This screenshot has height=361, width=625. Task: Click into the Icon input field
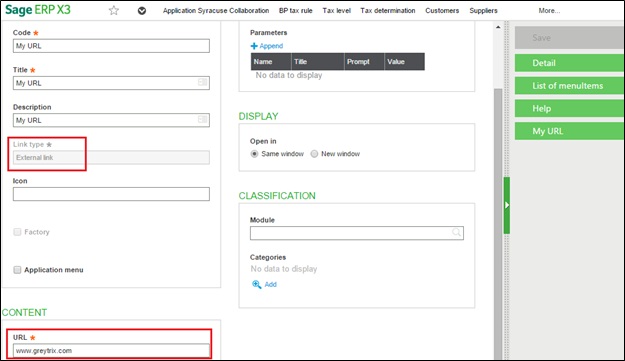pos(111,194)
